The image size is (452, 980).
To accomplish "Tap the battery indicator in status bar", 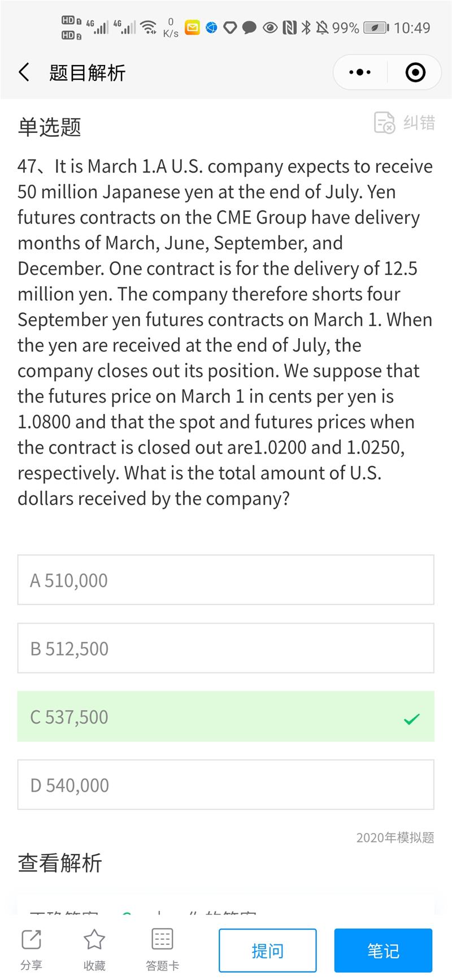I will (376, 28).
